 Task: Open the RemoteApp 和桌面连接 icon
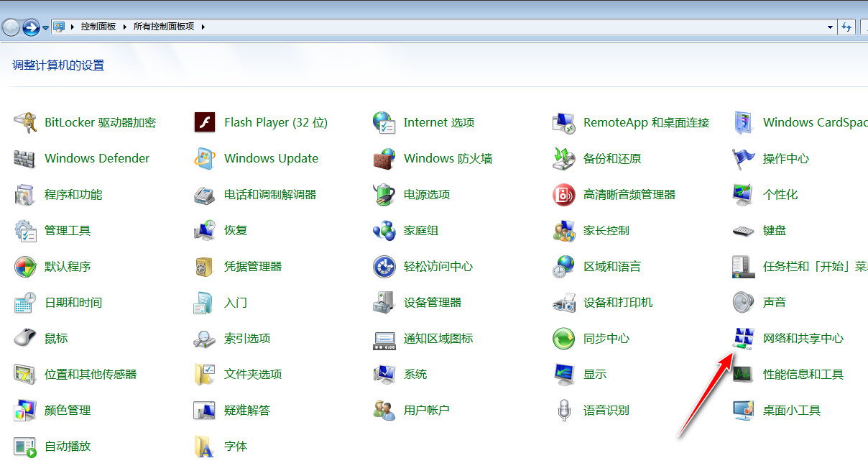point(564,123)
